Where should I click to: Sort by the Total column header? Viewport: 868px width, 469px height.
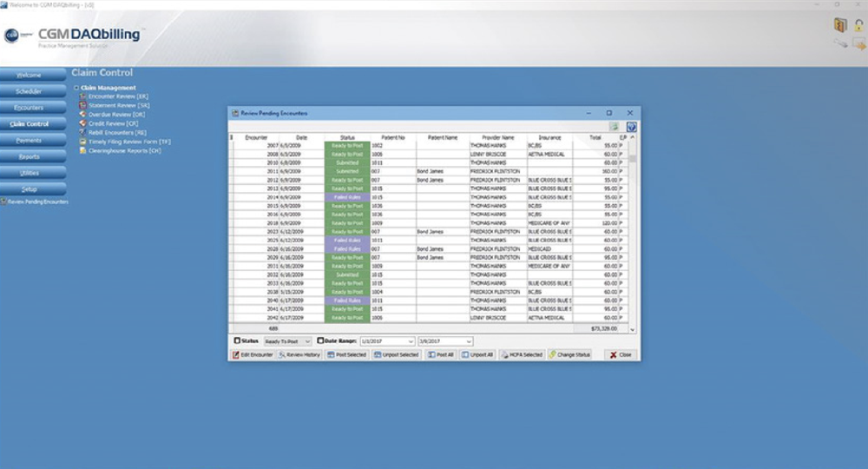click(x=595, y=137)
